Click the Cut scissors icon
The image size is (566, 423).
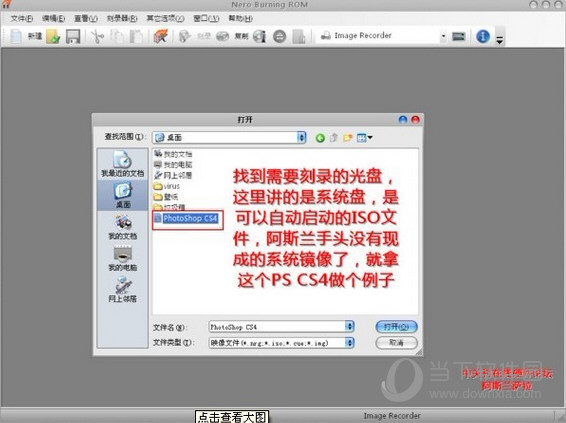[x=97, y=36]
